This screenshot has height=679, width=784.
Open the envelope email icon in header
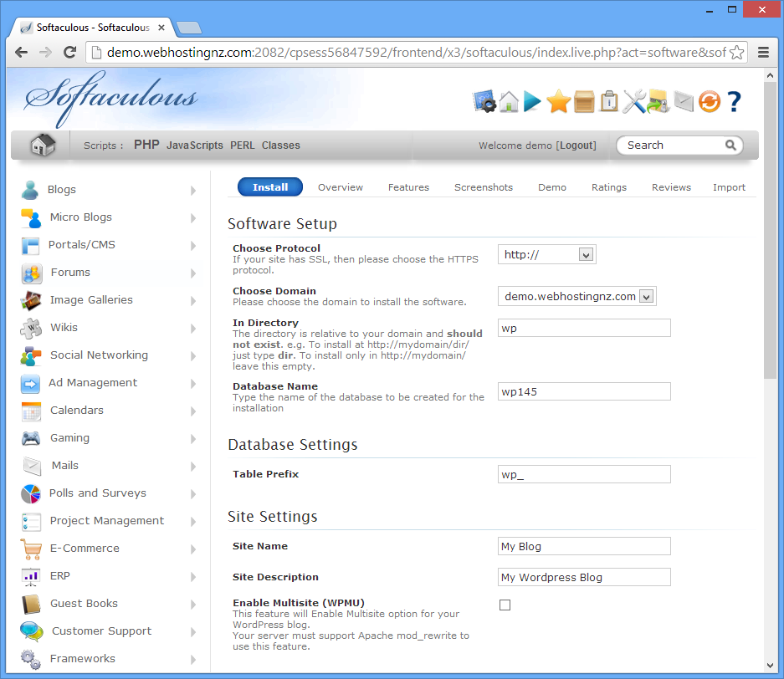(x=684, y=102)
